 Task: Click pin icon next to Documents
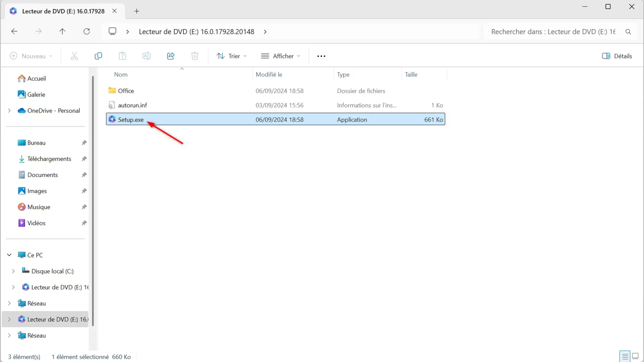click(84, 175)
